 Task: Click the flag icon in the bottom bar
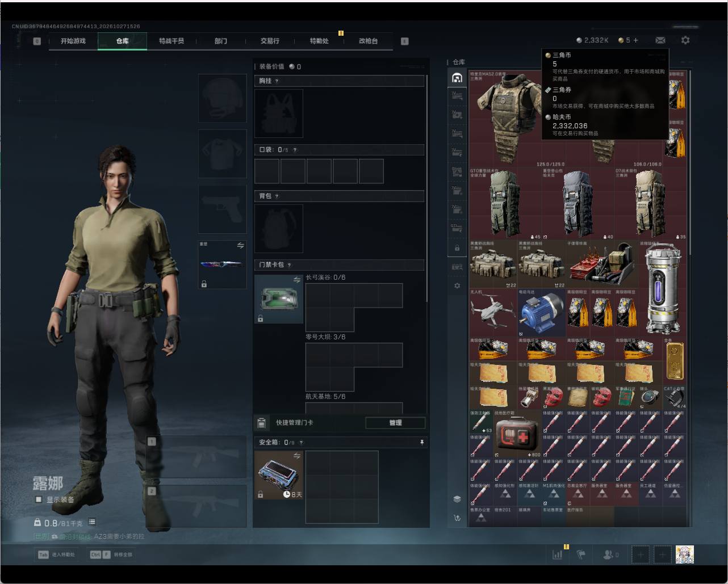coord(581,554)
